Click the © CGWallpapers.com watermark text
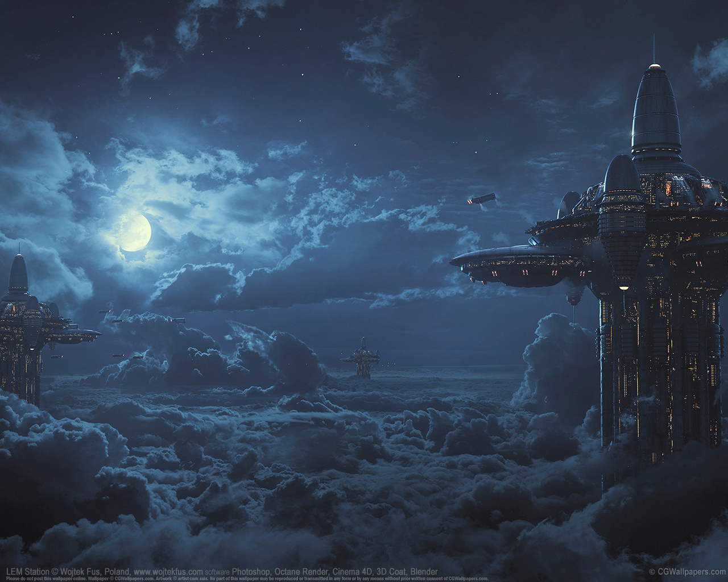The width and height of the screenshot is (728, 582). pos(686,572)
